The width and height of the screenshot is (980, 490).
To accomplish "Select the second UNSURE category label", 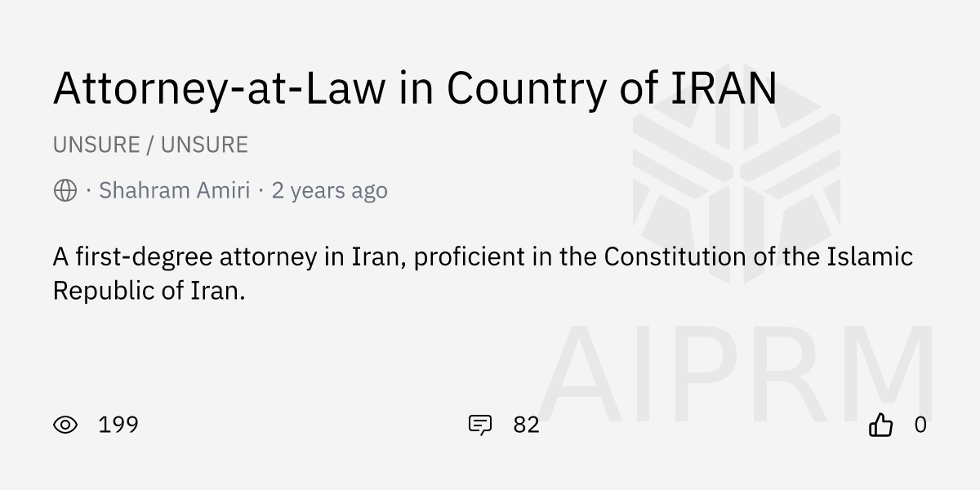I will tap(204, 144).
